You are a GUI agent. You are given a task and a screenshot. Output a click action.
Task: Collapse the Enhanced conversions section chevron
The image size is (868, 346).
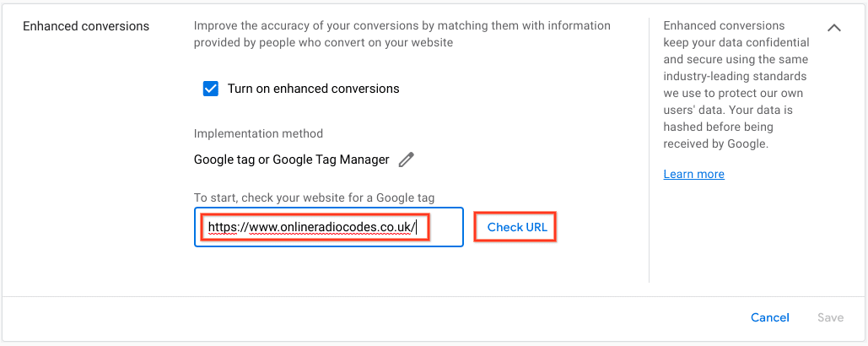coord(833,28)
